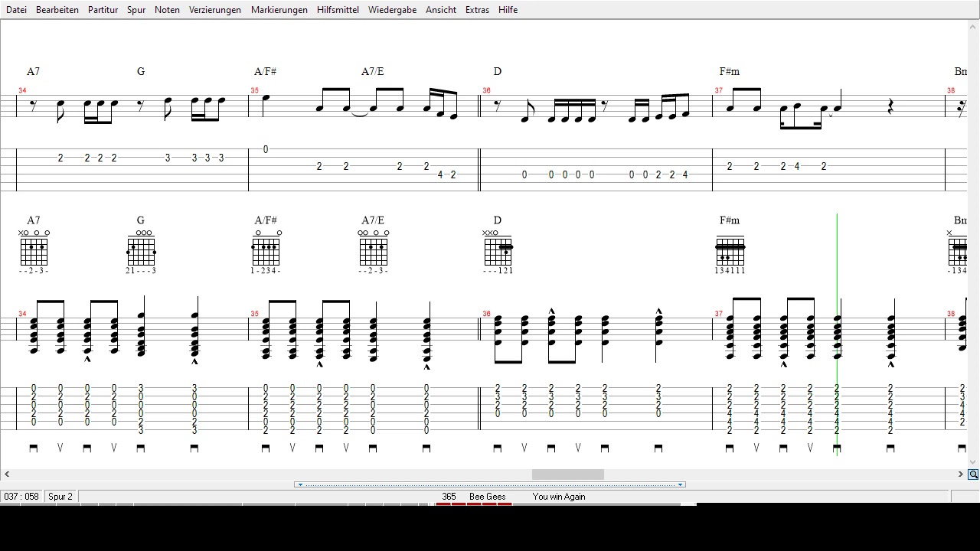Image resolution: width=980 pixels, height=551 pixels.
Task: Click the magnifier zoom icon beside scrollbar
Action: 973,474
